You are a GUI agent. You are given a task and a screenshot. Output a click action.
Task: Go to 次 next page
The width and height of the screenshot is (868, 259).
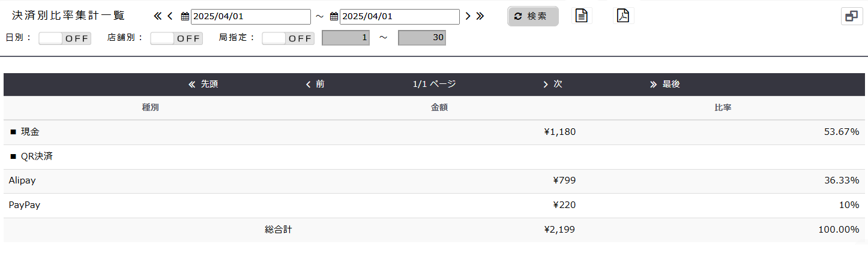[552, 85]
